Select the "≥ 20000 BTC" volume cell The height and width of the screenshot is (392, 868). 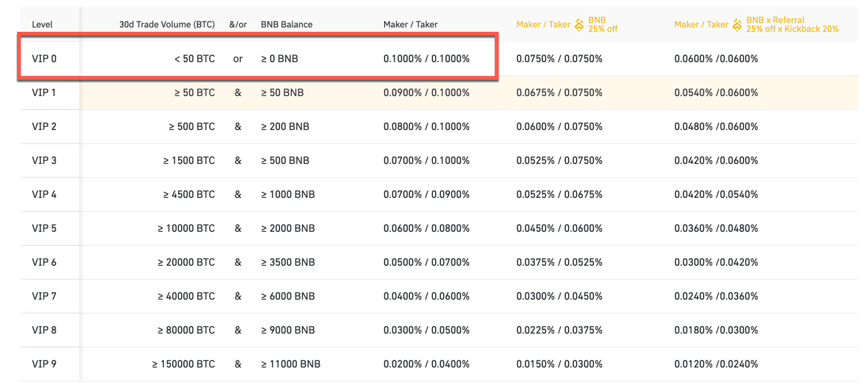[186, 262]
